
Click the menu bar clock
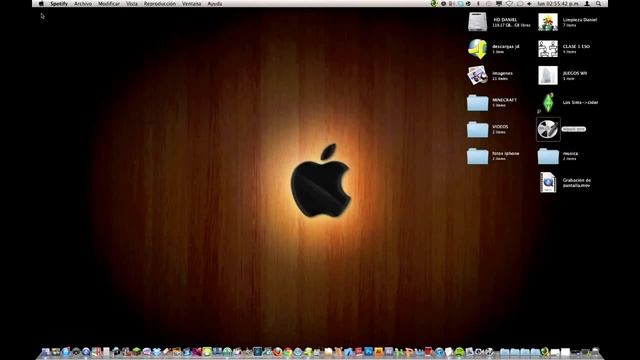tap(558, 4)
